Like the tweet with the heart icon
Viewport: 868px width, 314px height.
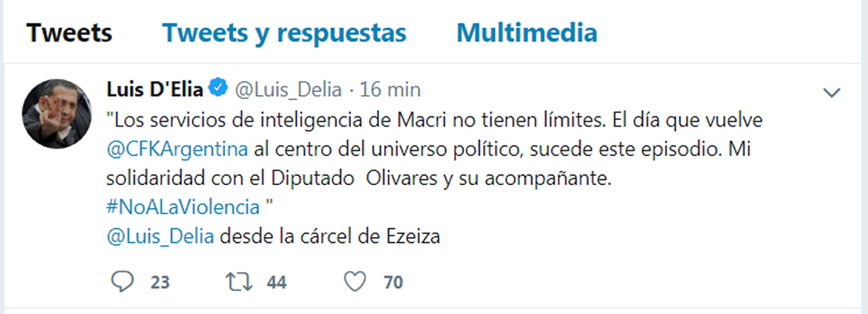click(355, 283)
